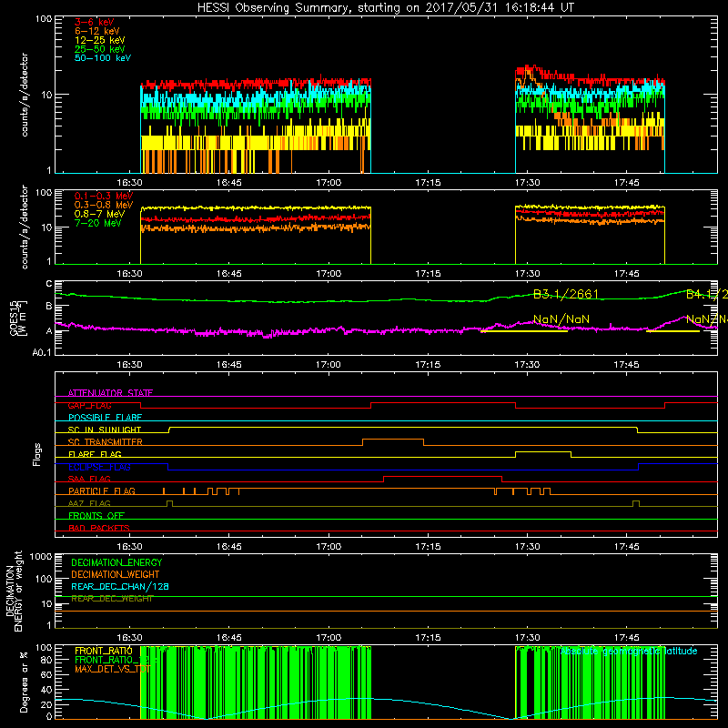728x728 pixels.
Task: Select the orange '6-12 keV' legend entry
Action: (x=96, y=31)
